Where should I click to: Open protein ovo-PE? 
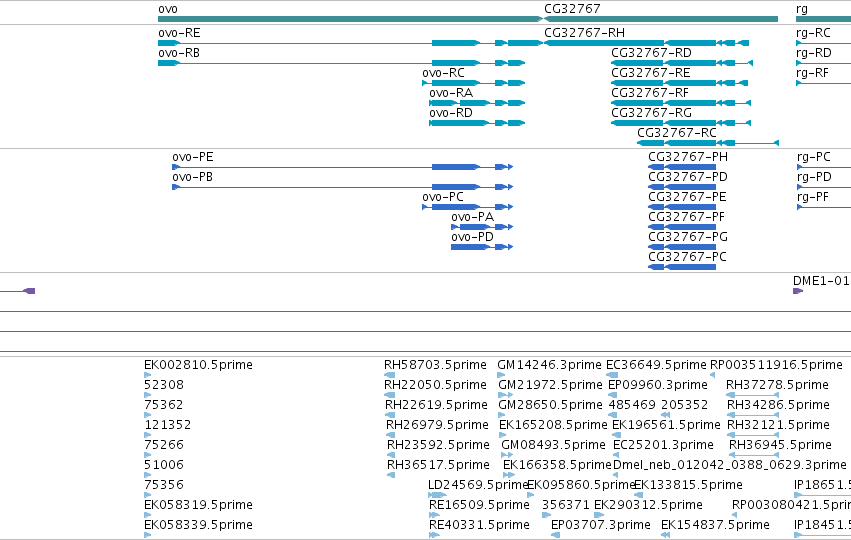pos(342,167)
